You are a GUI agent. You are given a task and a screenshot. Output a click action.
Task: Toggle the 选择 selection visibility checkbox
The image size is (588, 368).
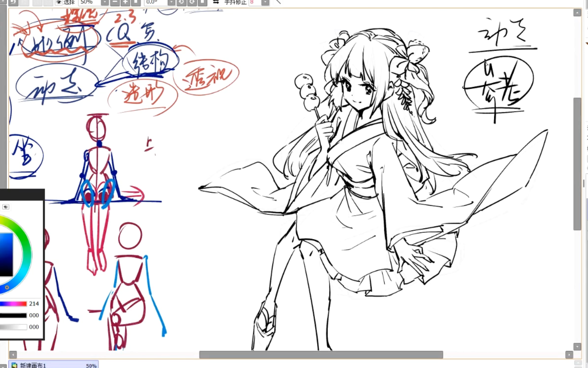pyautogui.click(x=59, y=2)
